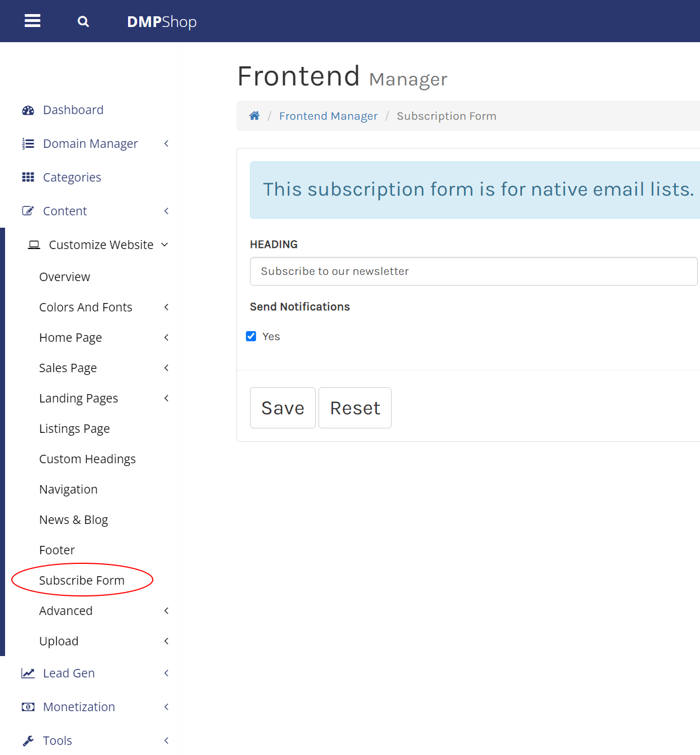This screenshot has width=700, height=755.
Task: Uncheck the Send Notifications Yes checkbox
Action: pyautogui.click(x=251, y=336)
